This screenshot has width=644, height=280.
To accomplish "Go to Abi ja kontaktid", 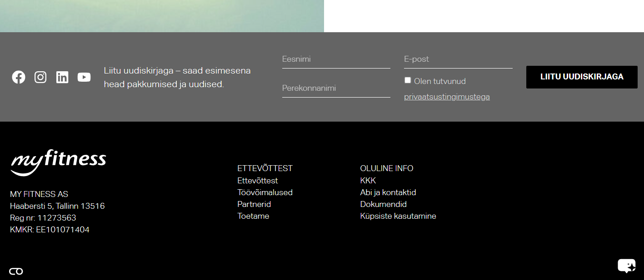I will point(388,192).
